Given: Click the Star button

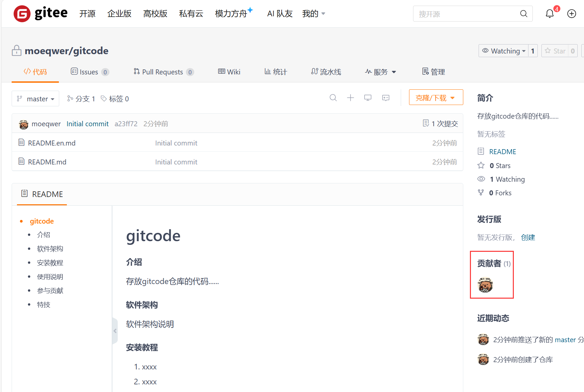Looking at the screenshot, I should click(555, 51).
